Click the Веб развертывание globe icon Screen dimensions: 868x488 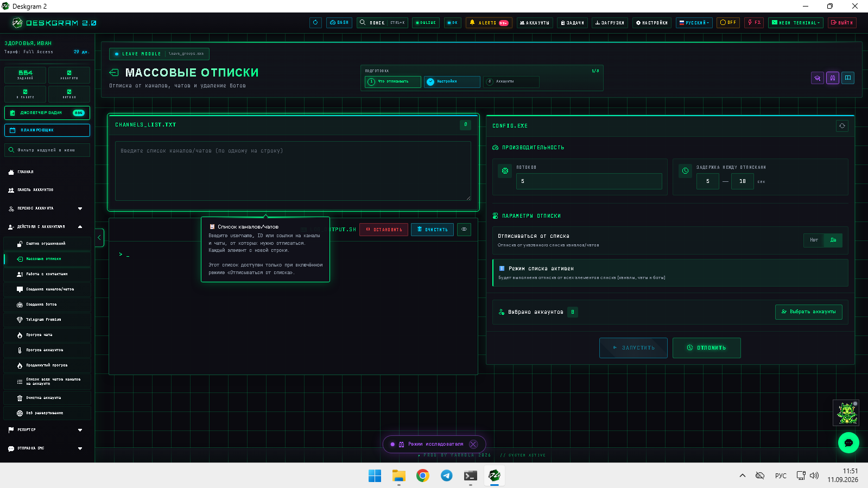20,413
